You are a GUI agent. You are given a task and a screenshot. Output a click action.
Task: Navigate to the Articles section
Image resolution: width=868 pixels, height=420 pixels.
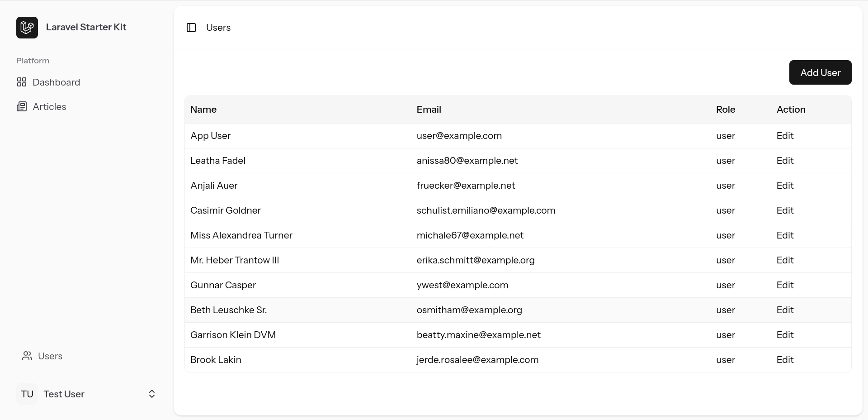(x=49, y=107)
